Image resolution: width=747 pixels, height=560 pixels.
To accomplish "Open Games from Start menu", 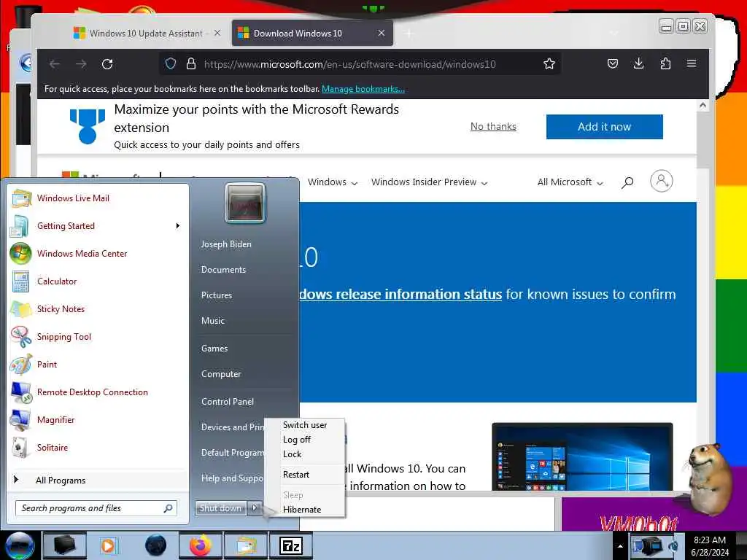I will tap(214, 348).
